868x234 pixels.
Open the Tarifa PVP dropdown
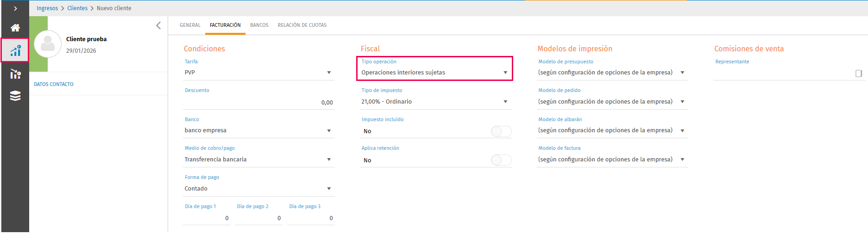pyautogui.click(x=258, y=73)
